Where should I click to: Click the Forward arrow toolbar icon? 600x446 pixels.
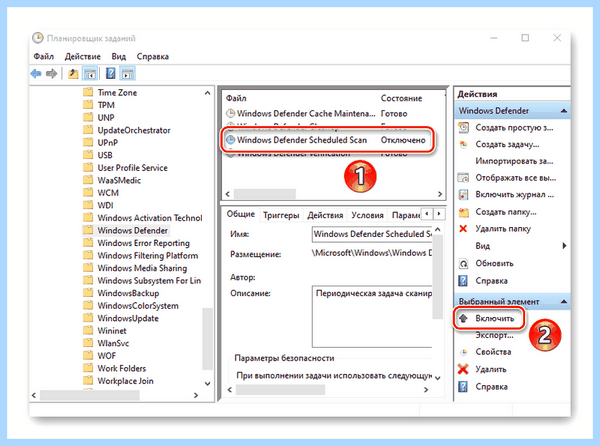(51, 73)
